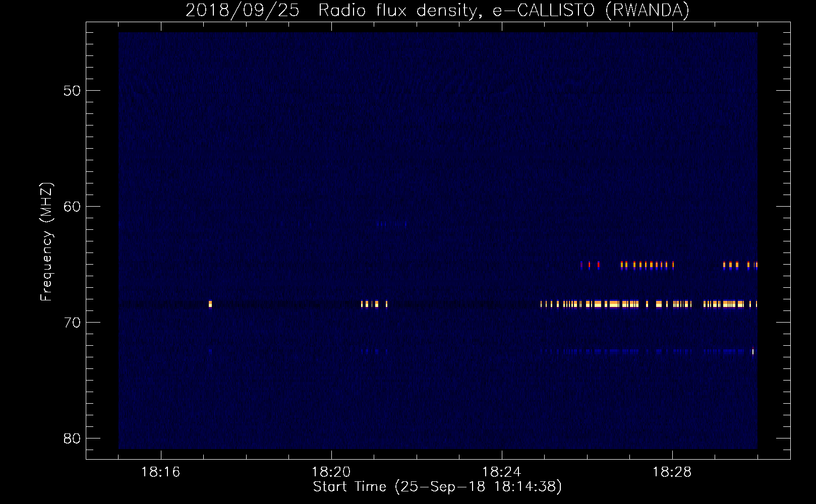Click the 18:28 time axis label

pos(672,472)
